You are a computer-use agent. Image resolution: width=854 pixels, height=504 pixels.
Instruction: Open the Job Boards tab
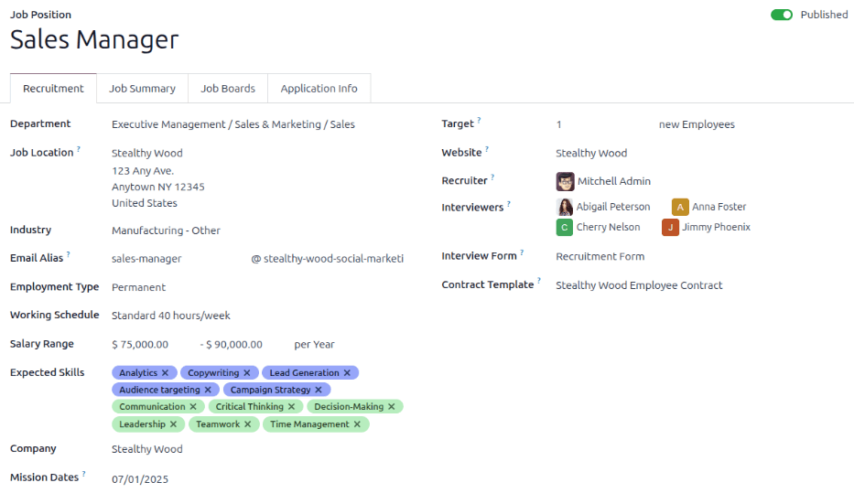[x=228, y=89]
